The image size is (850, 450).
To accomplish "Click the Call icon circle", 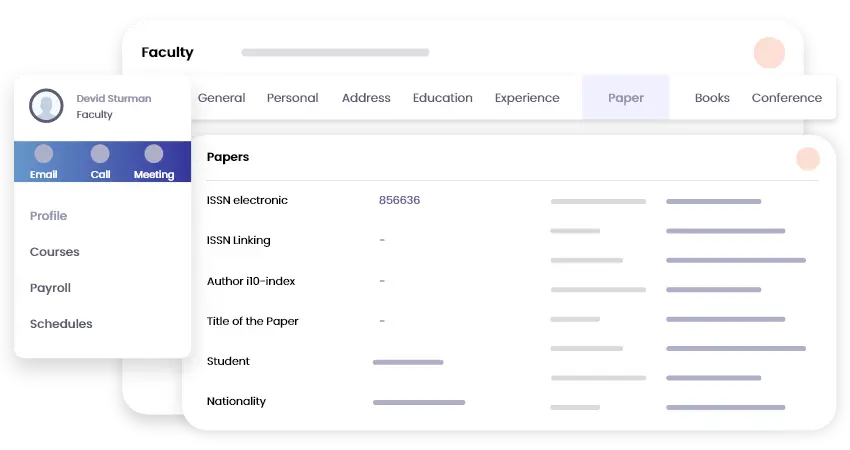I will click(100, 154).
